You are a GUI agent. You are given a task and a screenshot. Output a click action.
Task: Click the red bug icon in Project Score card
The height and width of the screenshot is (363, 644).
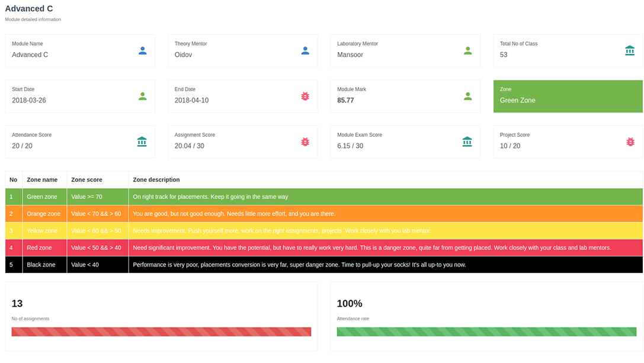tap(630, 142)
